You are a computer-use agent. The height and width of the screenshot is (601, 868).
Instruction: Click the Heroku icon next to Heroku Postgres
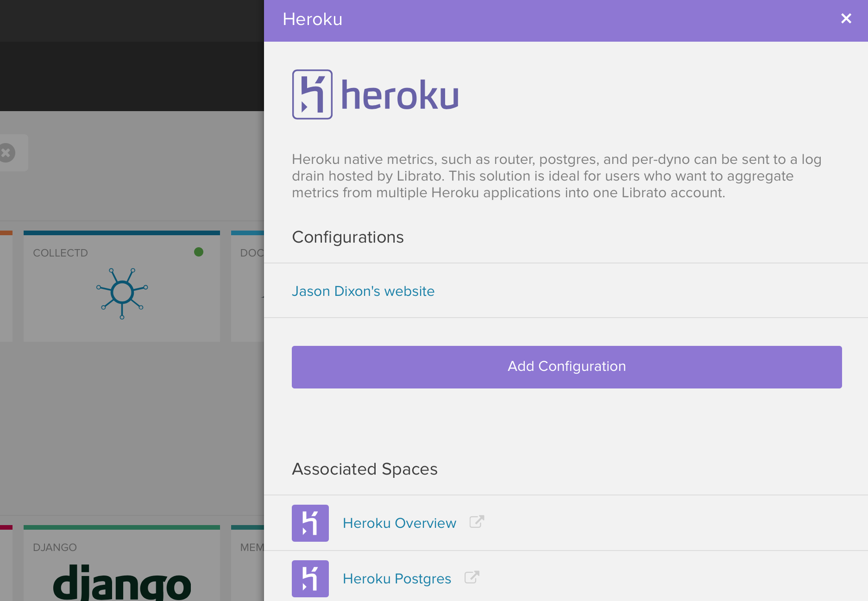click(x=310, y=579)
